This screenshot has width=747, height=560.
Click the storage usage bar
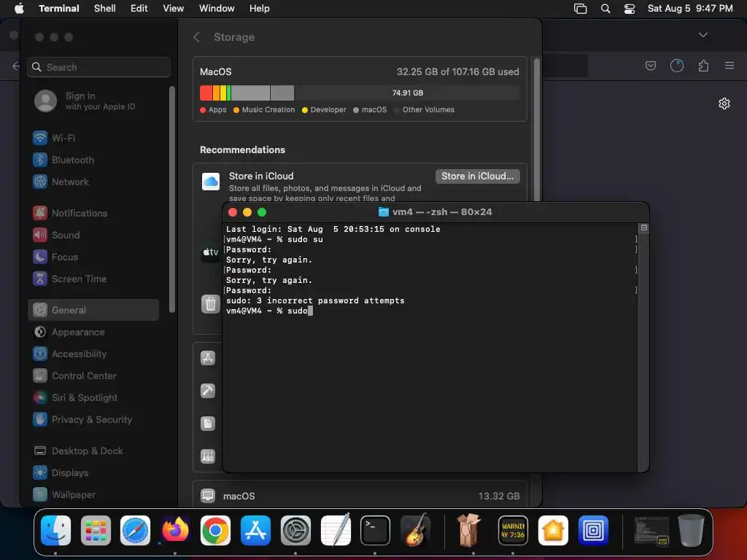(360, 93)
